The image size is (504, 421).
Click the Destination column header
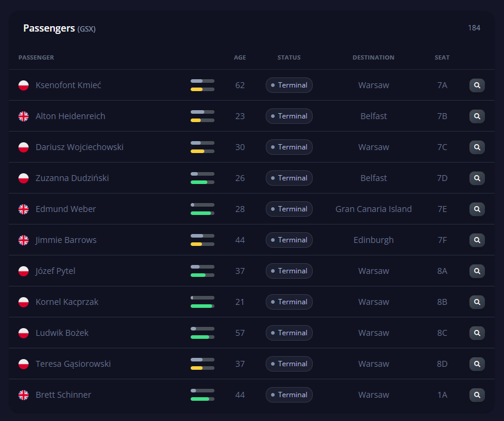pos(373,58)
